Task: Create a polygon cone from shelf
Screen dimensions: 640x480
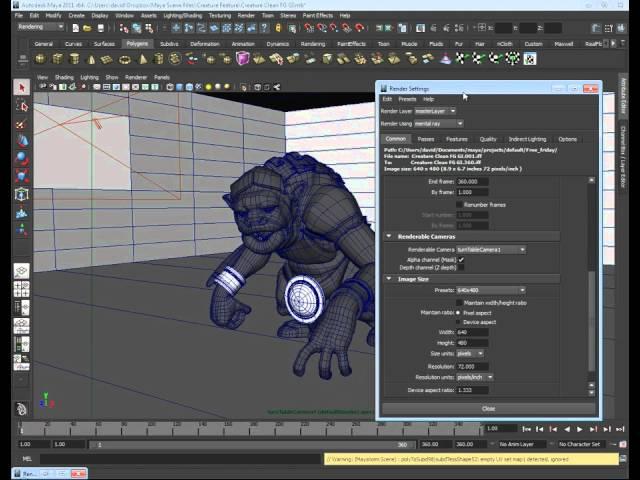Action: click(91, 59)
